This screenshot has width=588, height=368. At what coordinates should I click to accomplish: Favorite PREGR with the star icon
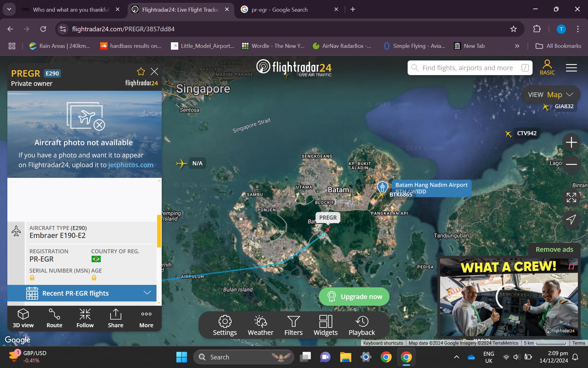click(141, 71)
